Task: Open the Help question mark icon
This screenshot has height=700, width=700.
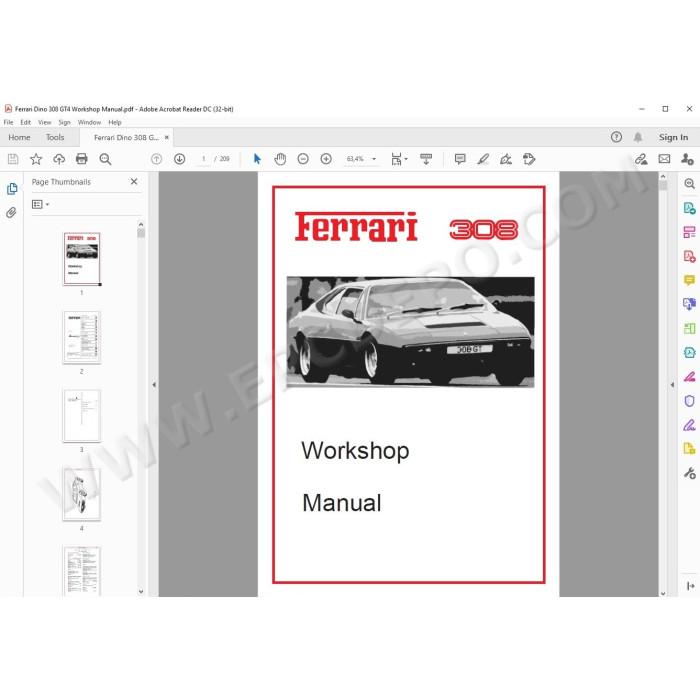Action: [x=616, y=137]
